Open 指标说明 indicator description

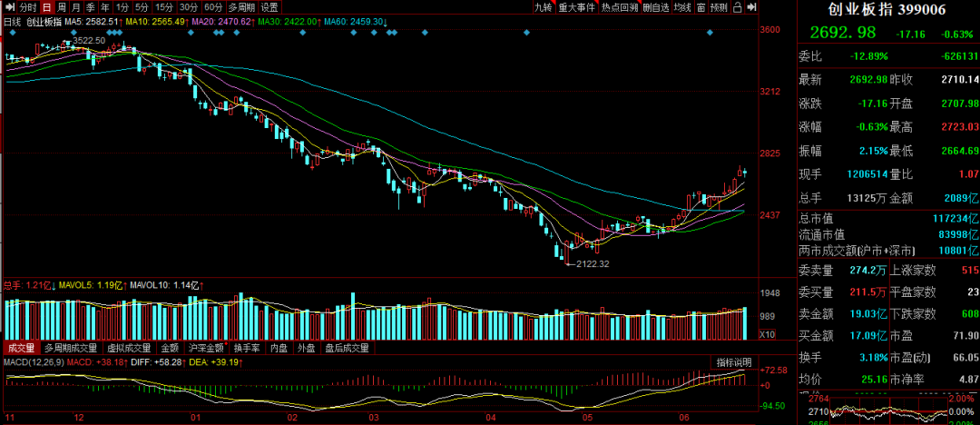(734, 362)
